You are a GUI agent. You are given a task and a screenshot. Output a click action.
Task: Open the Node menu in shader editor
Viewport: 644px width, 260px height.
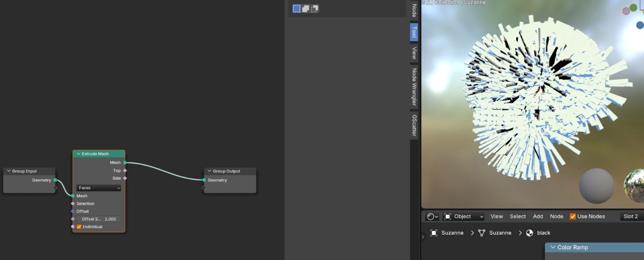click(556, 217)
